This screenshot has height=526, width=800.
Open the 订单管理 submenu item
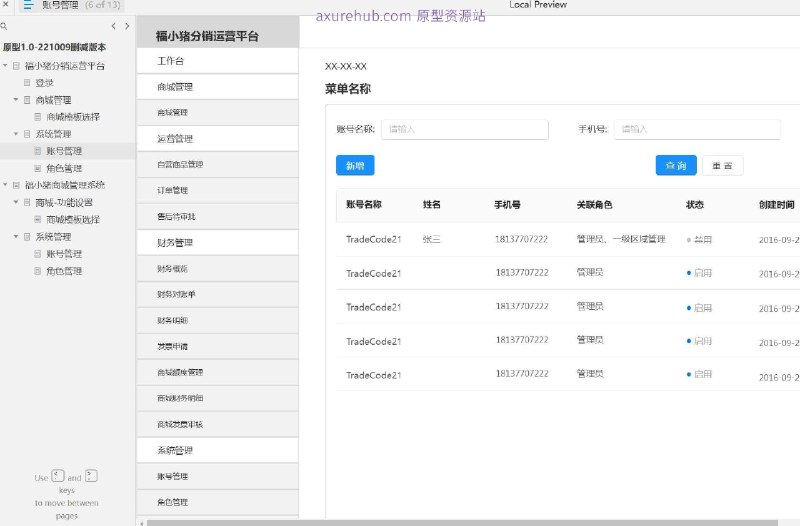(217, 190)
